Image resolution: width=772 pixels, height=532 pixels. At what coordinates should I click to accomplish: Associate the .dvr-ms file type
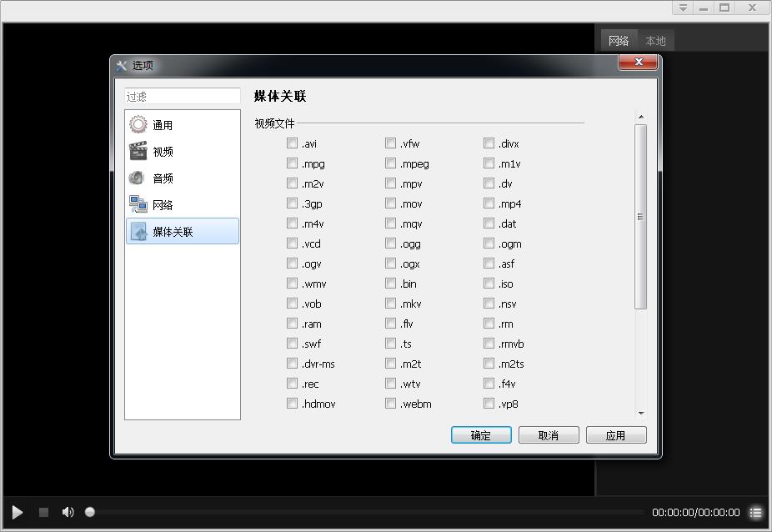292,364
